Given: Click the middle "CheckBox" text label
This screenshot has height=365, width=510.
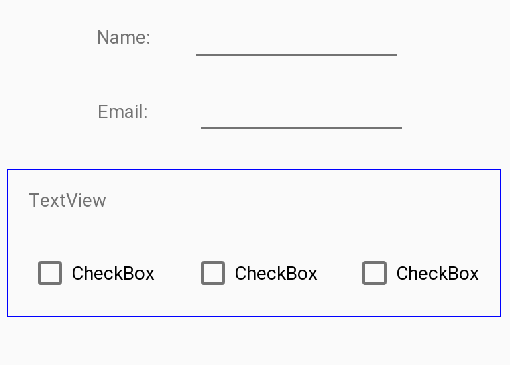Looking at the screenshot, I should pyautogui.click(x=276, y=274).
